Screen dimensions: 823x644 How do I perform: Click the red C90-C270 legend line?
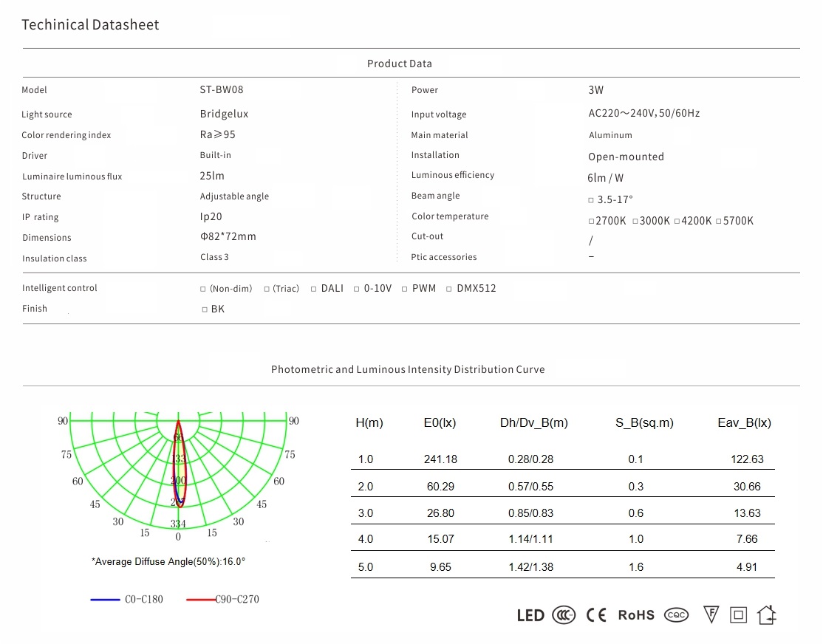pyautogui.click(x=200, y=600)
